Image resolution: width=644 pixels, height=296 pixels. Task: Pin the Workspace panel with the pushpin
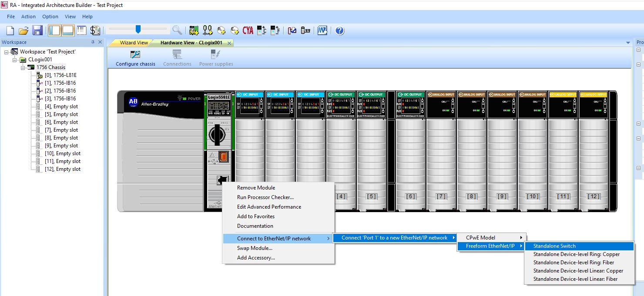click(93, 42)
